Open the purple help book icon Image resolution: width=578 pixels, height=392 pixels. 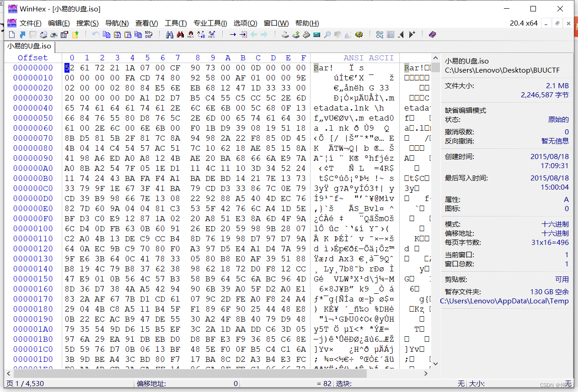click(x=433, y=34)
